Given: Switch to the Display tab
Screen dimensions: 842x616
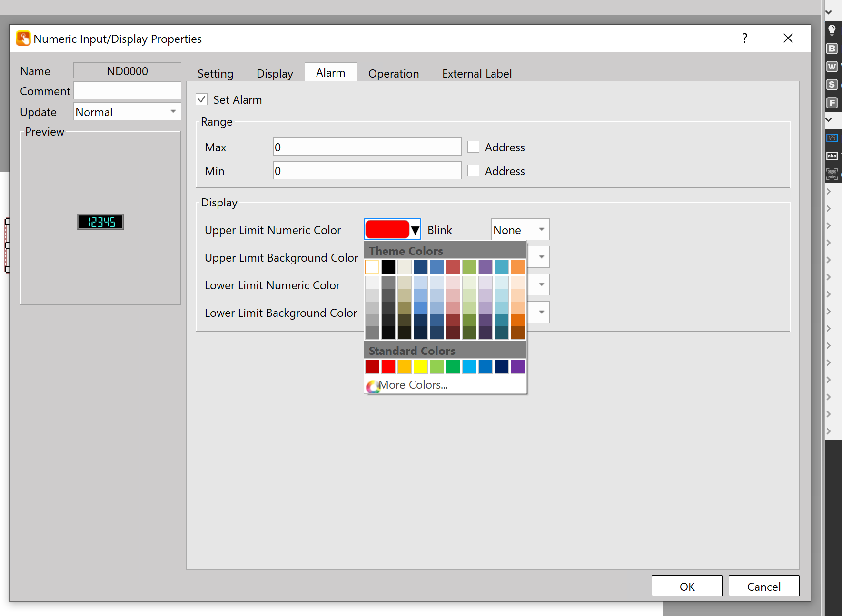Looking at the screenshot, I should point(275,74).
